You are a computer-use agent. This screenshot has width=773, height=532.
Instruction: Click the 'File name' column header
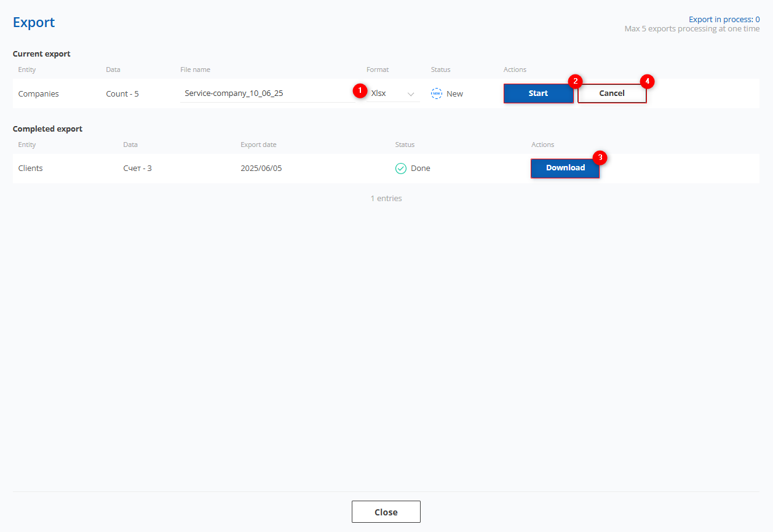[x=195, y=69]
